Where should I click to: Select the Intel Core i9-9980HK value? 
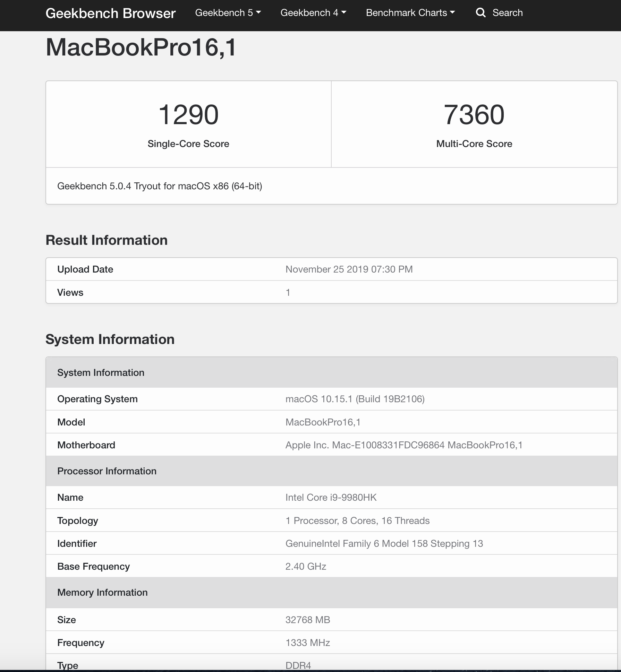coord(331,498)
